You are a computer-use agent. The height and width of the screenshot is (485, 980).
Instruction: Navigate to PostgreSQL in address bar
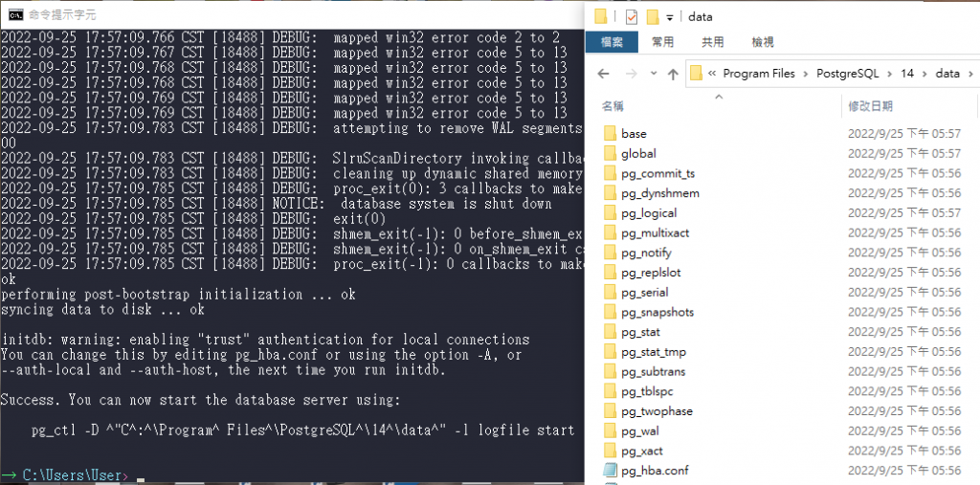click(x=848, y=73)
